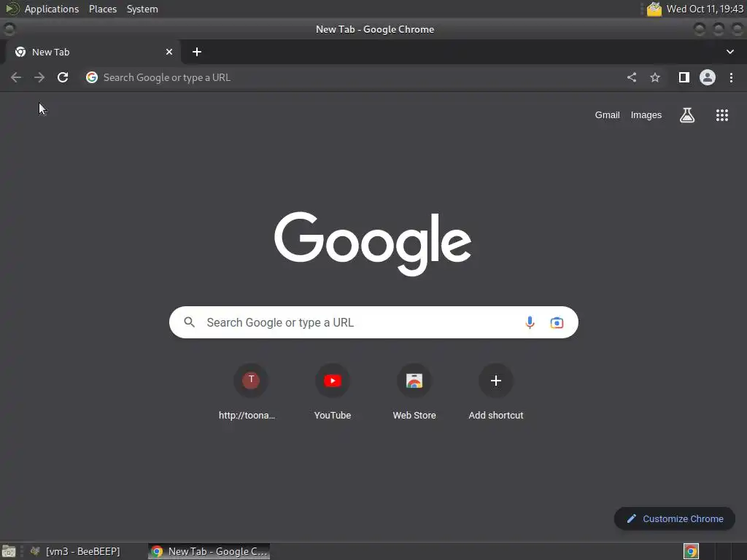Viewport: 747px width, 560px height.
Task: Expand the tab search dropdown arrow
Action: [x=729, y=52]
